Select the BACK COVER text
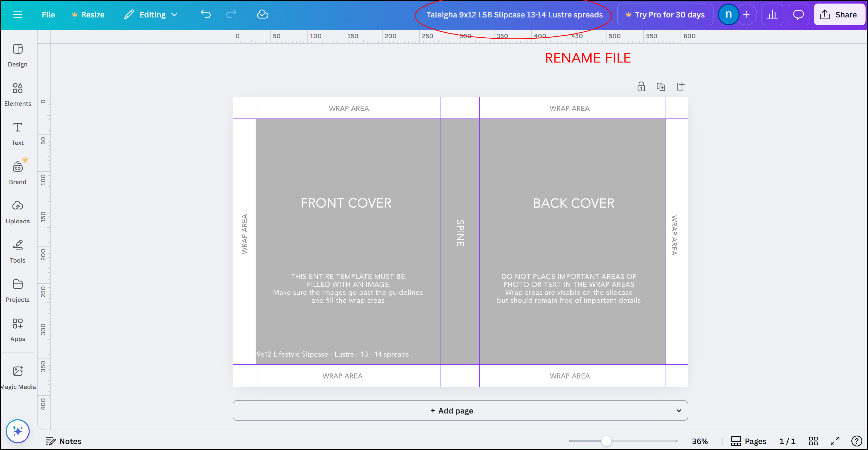The height and width of the screenshot is (450, 868). coord(573,203)
